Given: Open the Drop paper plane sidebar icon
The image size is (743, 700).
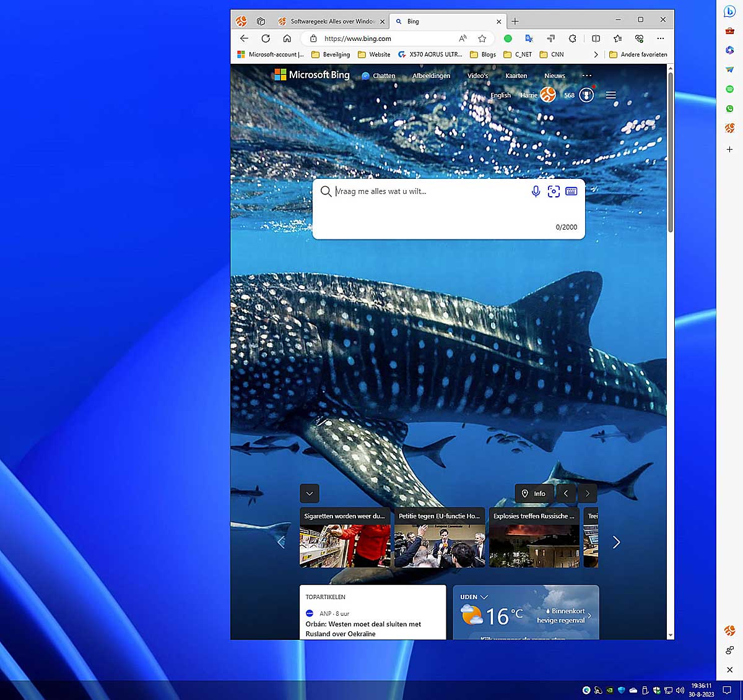Looking at the screenshot, I should click(x=730, y=69).
